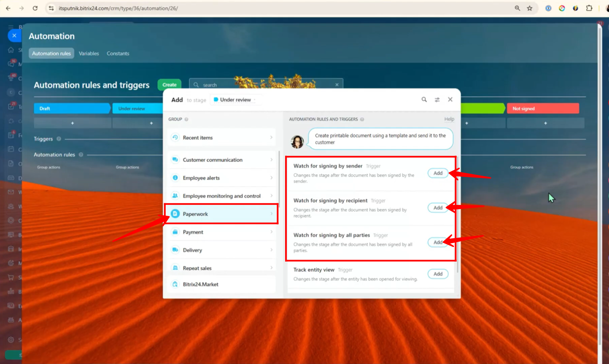Go back in the browser
This screenshot has width=609, height=364.
coord(8,8)
